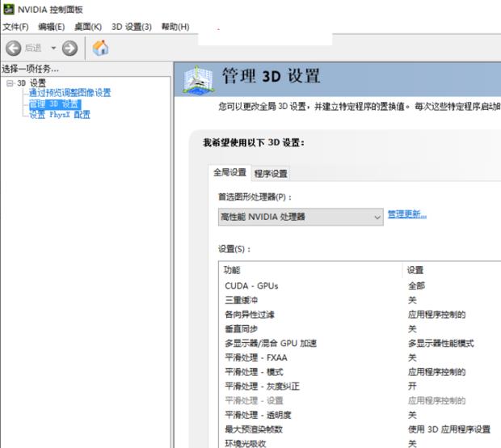The width and height of the screenshot is (501, 448).
Task: Open the 文件(F) menu
Action: tap(15, 27)
